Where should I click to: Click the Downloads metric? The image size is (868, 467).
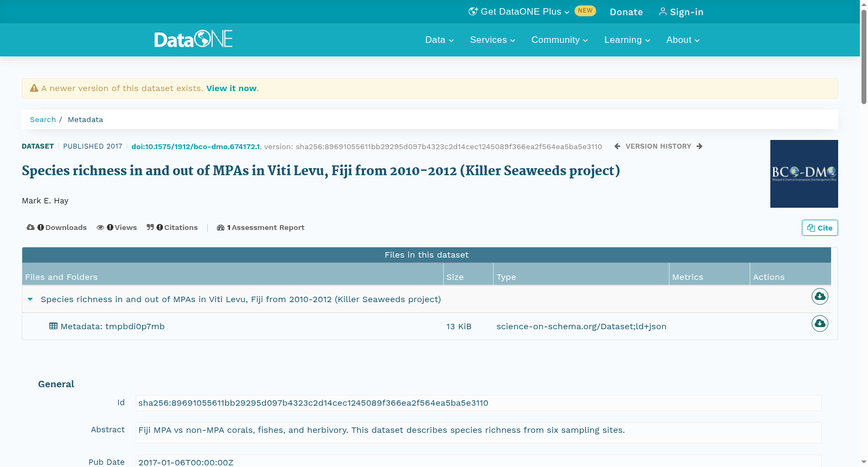(x=56, y=227)
